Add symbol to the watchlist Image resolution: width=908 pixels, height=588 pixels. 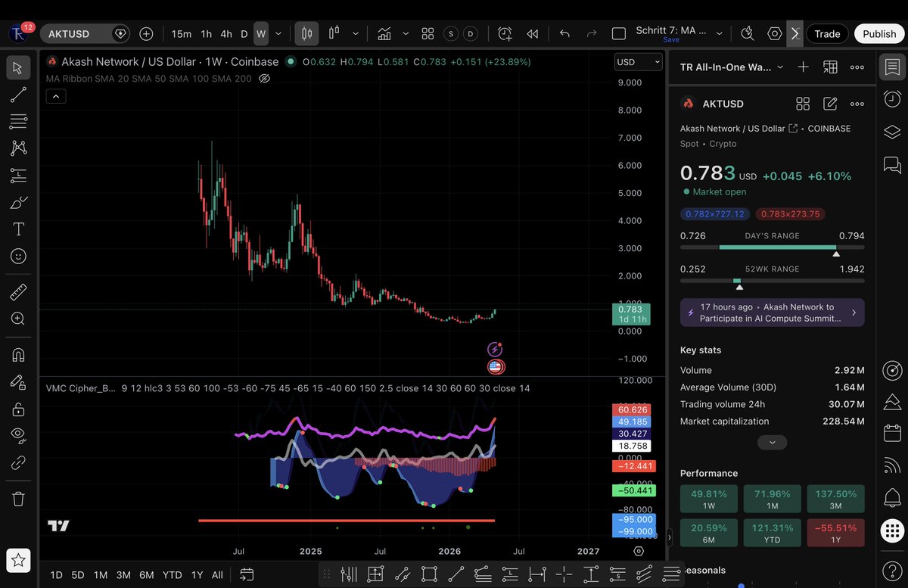pyautogui.click(x=804, y=67)
